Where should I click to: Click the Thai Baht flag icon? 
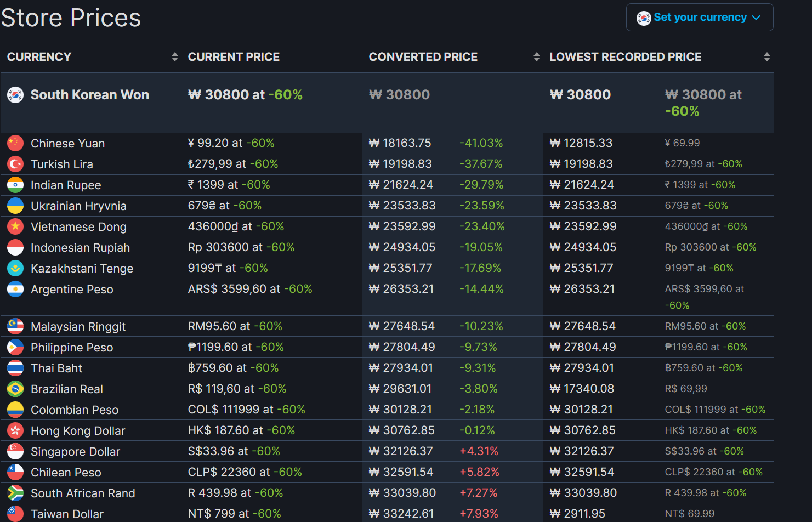[15, 368]
